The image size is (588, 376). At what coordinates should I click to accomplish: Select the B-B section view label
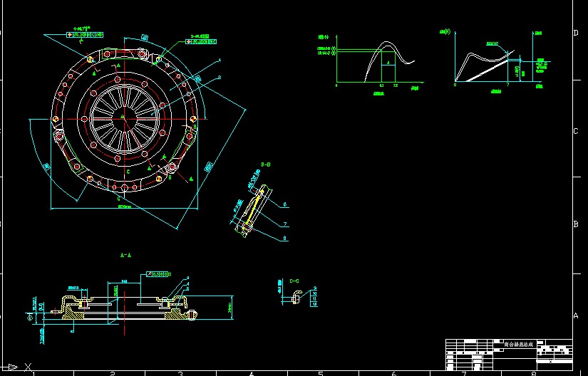click(x=265, y=164)
